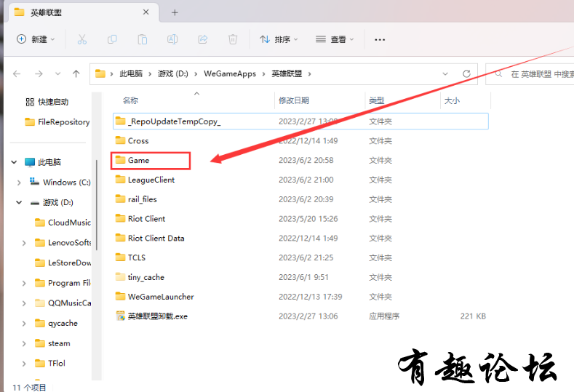Open FileRepository in the sidebar
The image size is (574, 392).
pos(57,122)
